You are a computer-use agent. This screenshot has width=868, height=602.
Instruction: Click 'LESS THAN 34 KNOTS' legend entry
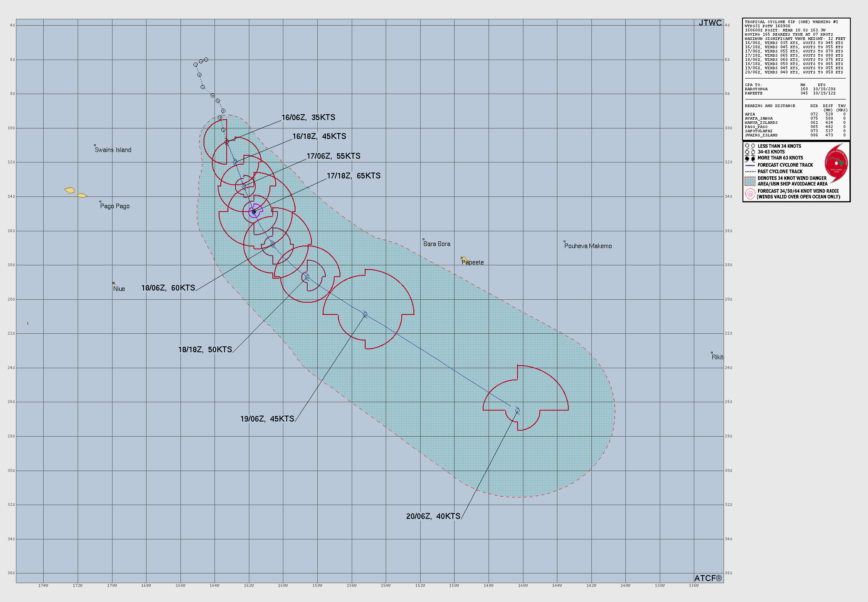click(779, 146)
